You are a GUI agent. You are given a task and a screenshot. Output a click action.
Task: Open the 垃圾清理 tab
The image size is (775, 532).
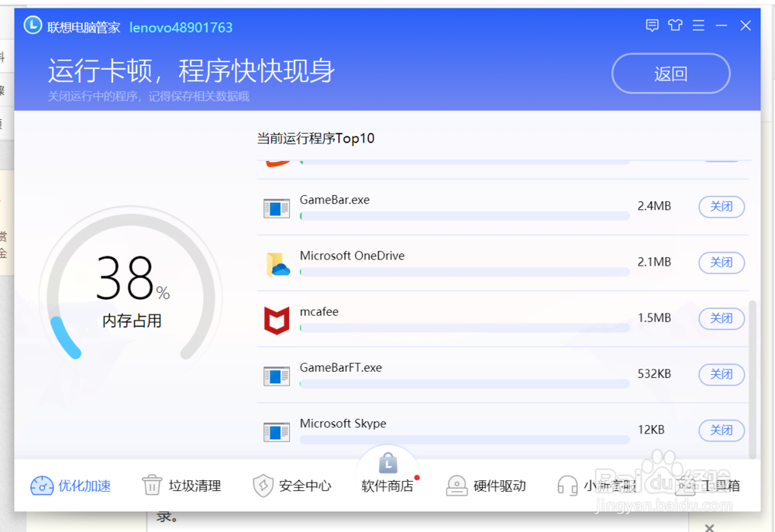click(x=181, y=486)
